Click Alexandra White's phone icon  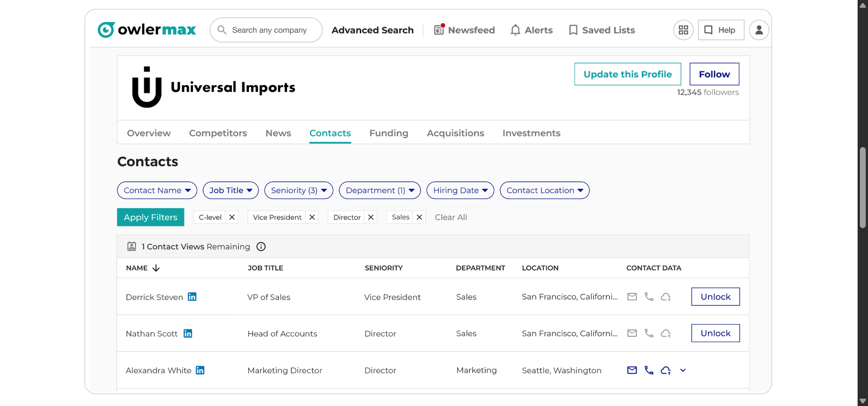pyautogui.click(x=649, y=370)
